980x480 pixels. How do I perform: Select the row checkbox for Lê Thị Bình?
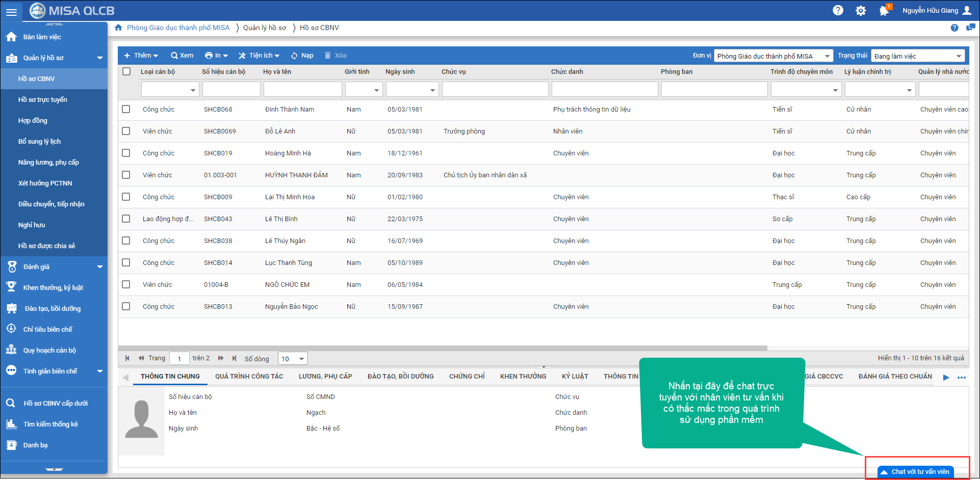(x=126, y=219)
